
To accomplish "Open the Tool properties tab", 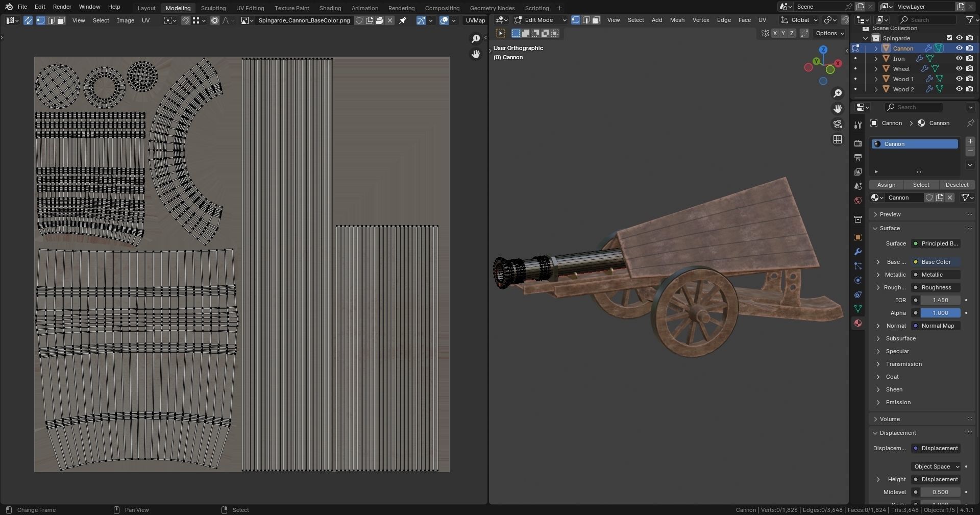I will 858,125.
